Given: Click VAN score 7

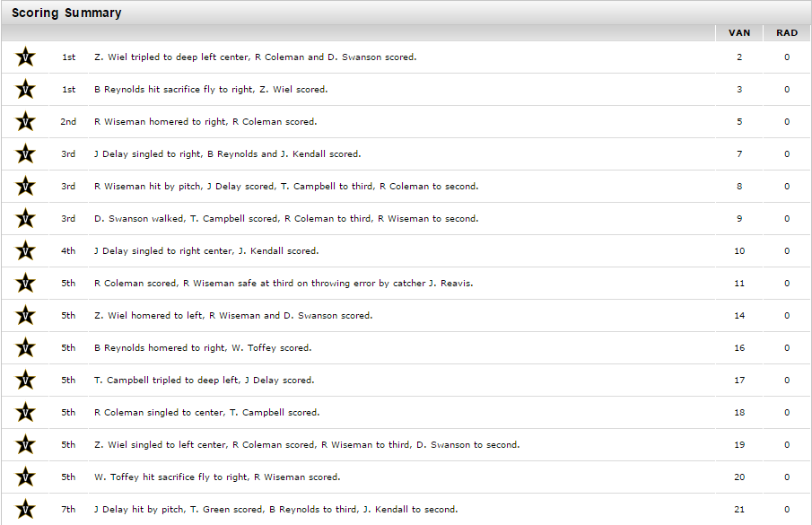Looking at the screenshot, I should coord(739,153).
